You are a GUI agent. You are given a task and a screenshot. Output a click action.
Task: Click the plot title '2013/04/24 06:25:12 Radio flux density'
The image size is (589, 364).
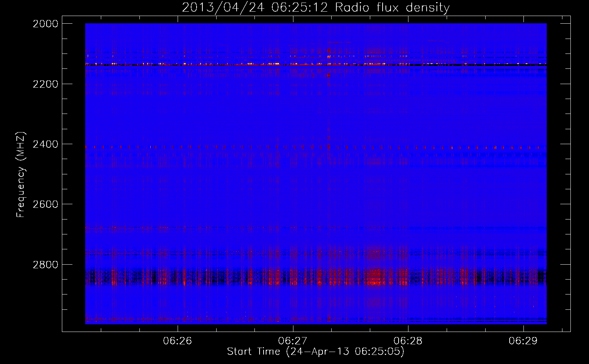click(316, 8)
